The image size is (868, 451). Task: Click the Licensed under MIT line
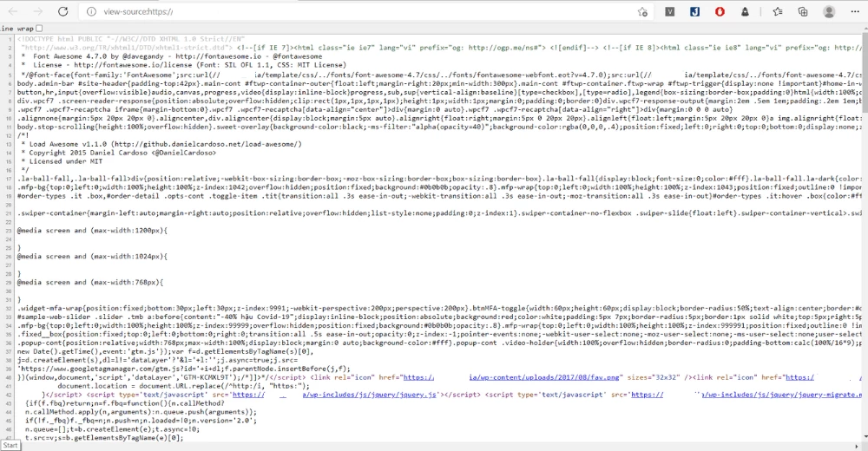click(x=65, y=161)
